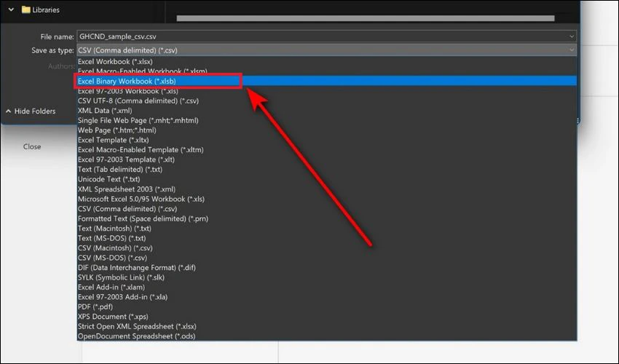Select Text (Tab delimited) (*.txt)
619x364 pixels.
327,170
